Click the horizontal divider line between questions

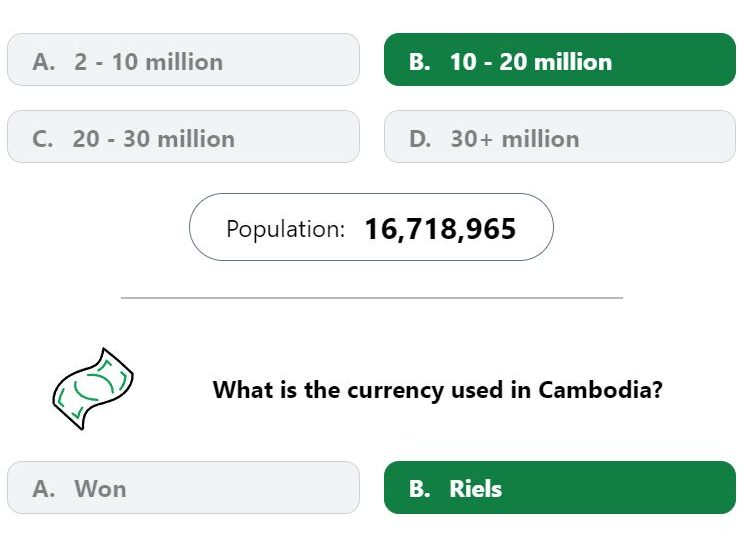371,298
